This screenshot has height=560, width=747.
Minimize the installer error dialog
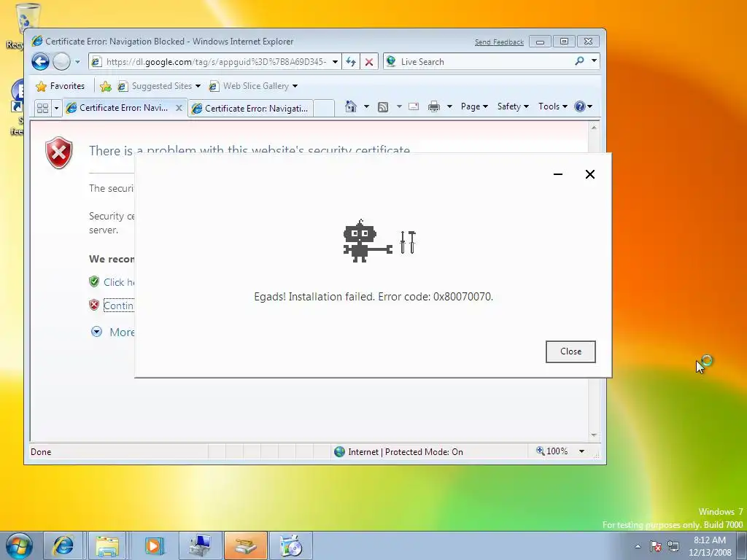(558, 174)
